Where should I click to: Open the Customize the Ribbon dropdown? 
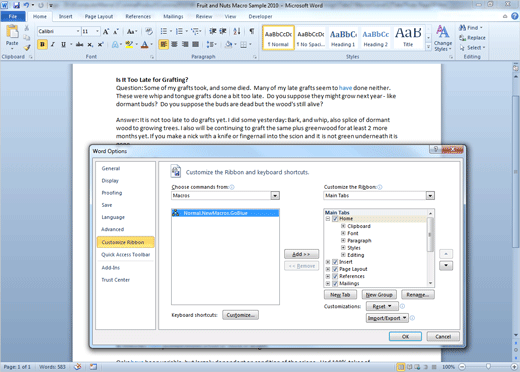pos(430,196)
